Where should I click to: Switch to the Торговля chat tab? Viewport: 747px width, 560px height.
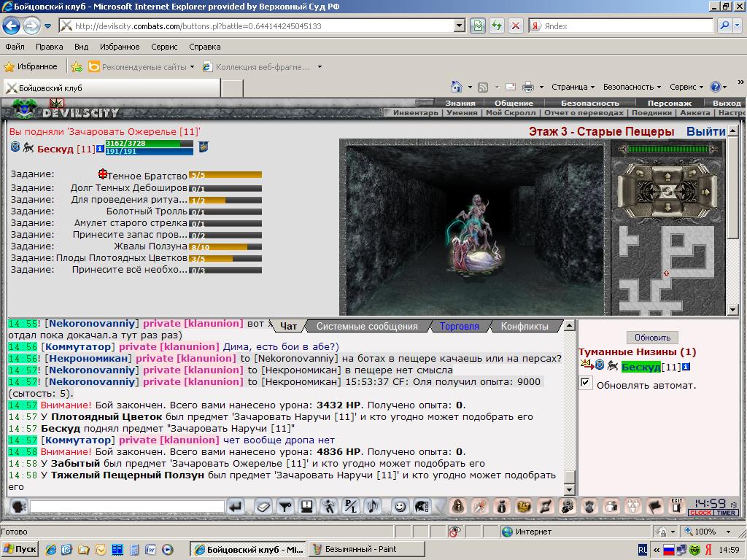pyautogui.click(x=460, y=326)
